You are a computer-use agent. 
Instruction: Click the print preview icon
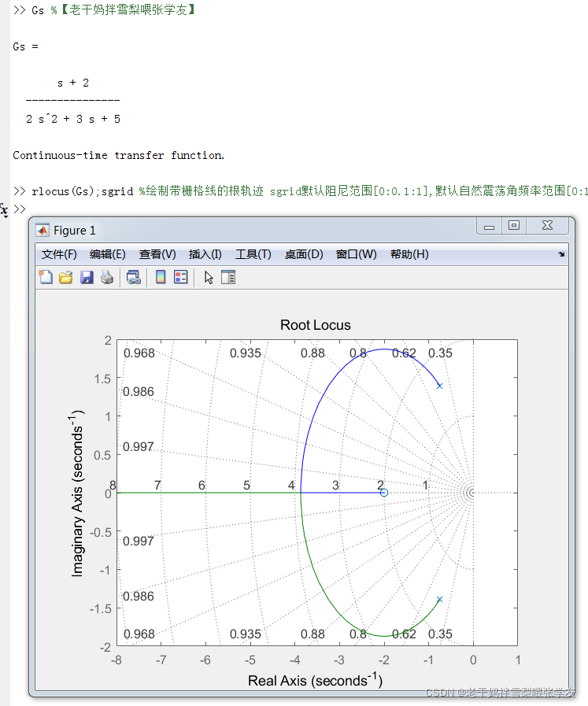coord(133,277)
